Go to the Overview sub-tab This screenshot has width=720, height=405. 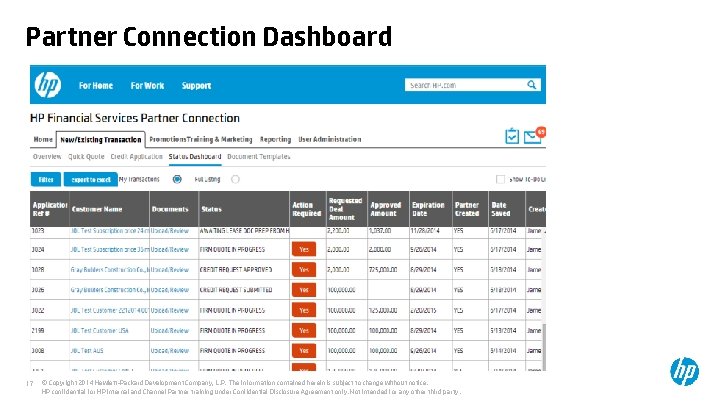(x=47, y=157)
